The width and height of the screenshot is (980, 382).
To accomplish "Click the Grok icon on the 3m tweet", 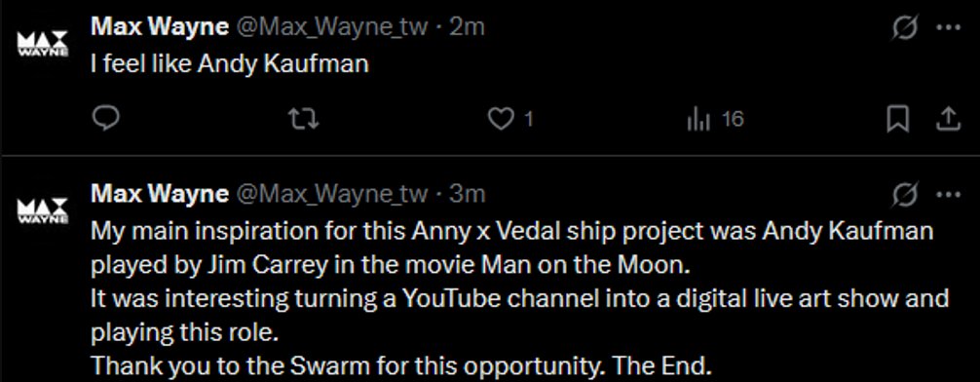I will [x=905, y=195].
